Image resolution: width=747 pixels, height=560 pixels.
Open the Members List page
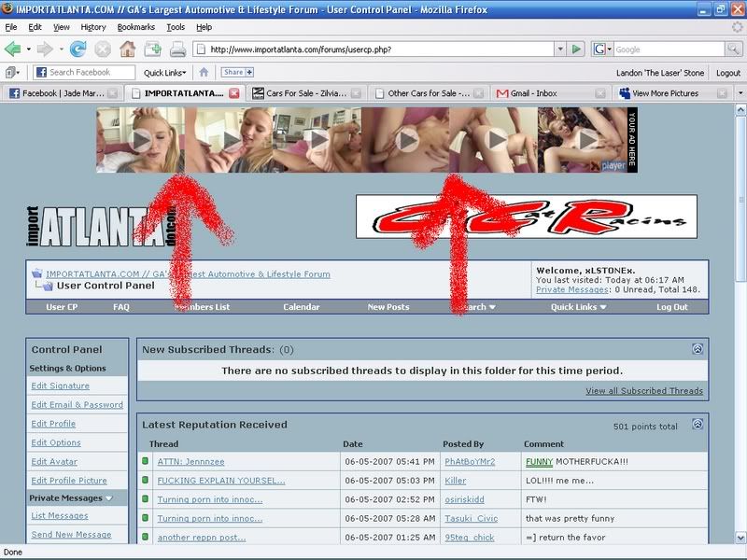pos(202,307)
